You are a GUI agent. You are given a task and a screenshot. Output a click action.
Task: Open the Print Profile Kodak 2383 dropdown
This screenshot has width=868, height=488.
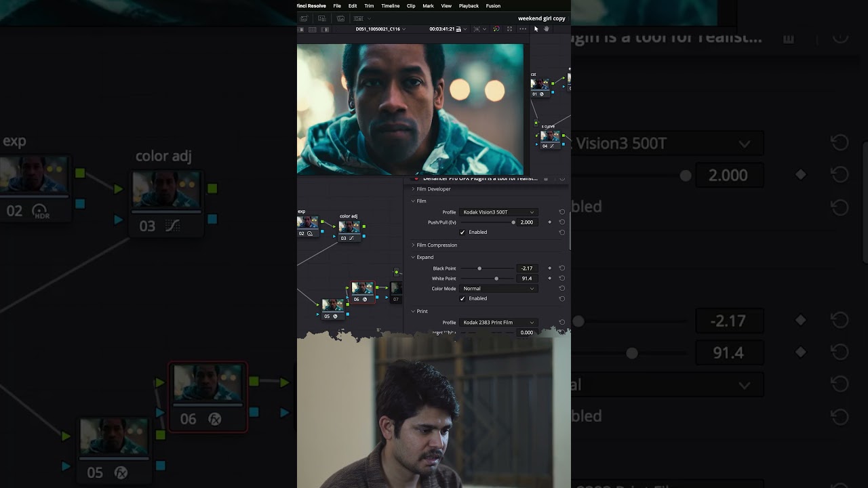[498, 323]
